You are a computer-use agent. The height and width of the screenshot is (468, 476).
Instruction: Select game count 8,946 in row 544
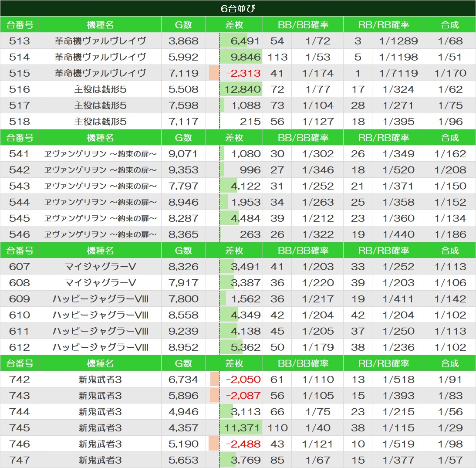183,202
